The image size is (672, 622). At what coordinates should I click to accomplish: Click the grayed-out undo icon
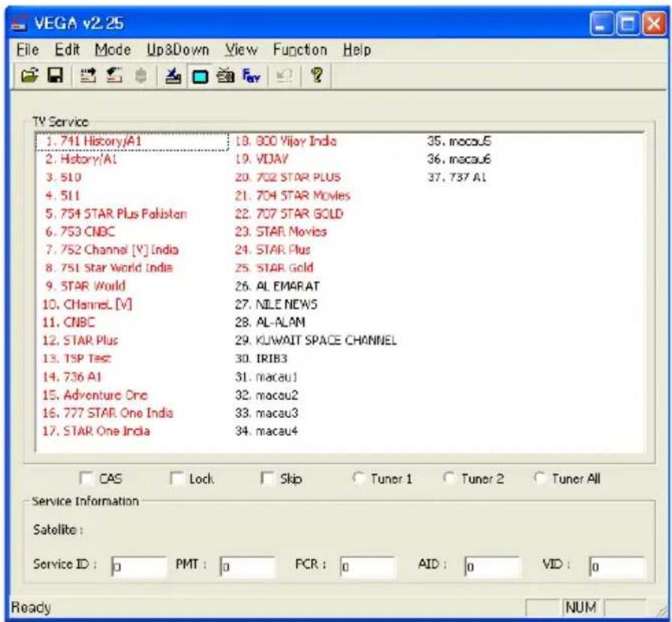point(285,77)
